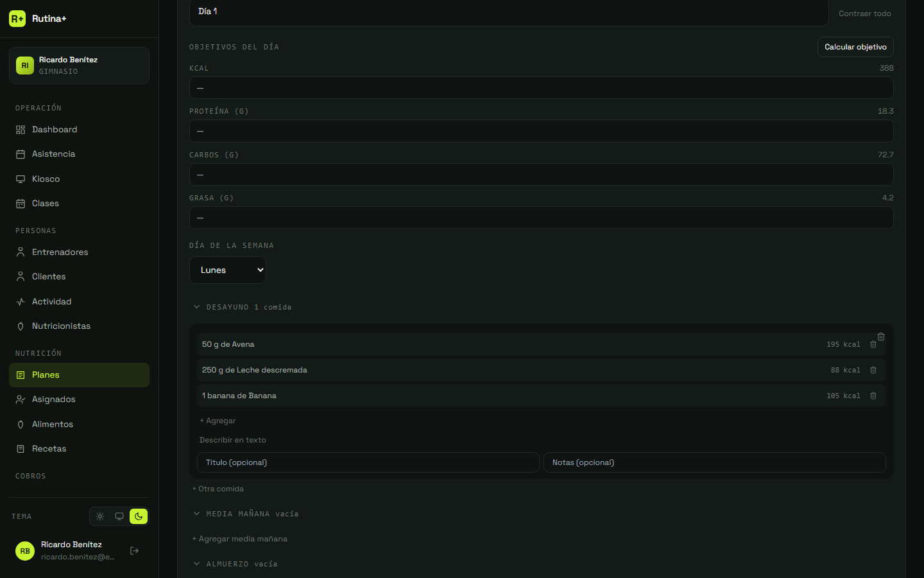Enable dark theme moon toggle
The height and width of the screenshot is (578, 924).
click(x=139, y=516)
